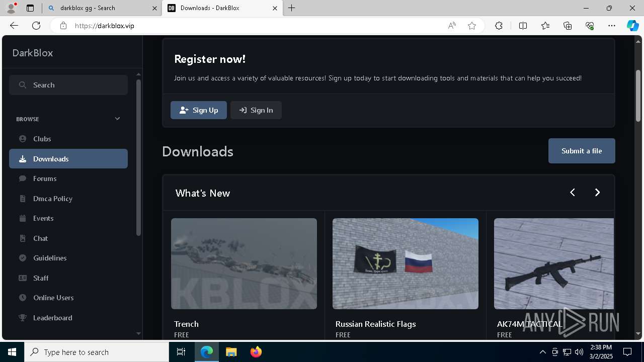This screenshot has height=362, width=644.
Task: Close the darkblox gg Search tab
Action: (154, 8)
